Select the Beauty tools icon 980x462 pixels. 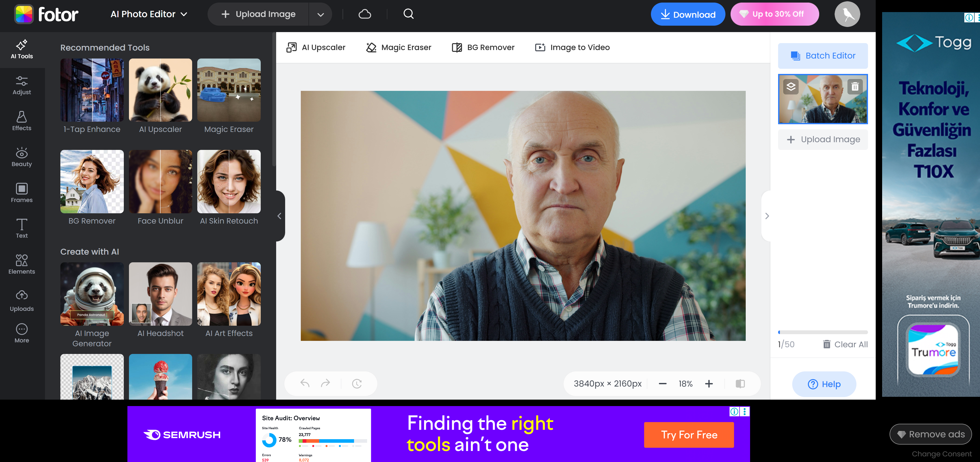[x=22, y=157]
